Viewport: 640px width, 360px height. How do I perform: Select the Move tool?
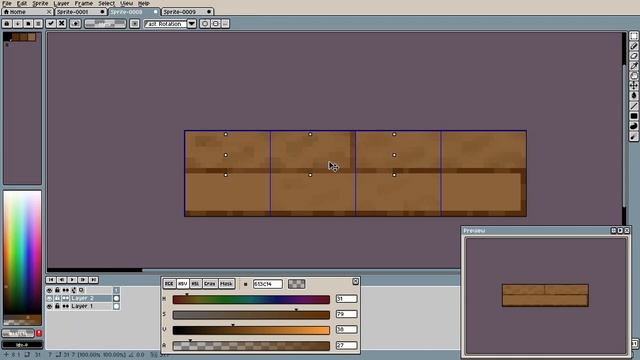(x=633, y=85)
